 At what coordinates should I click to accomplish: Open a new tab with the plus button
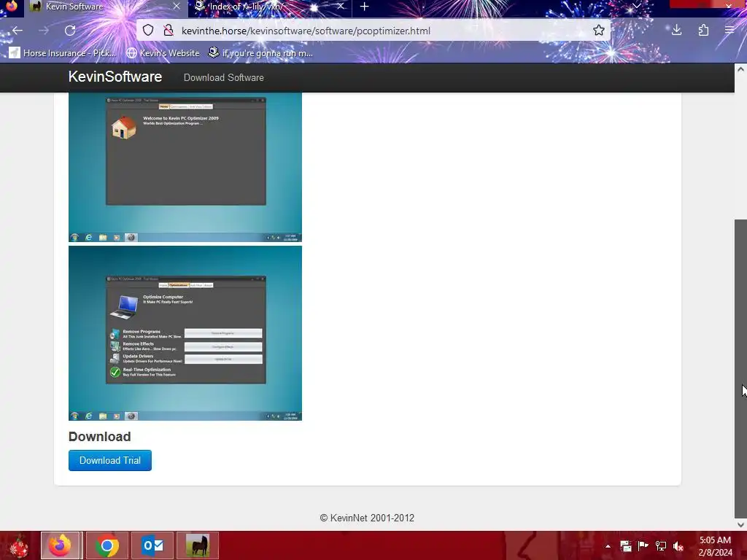365,7
